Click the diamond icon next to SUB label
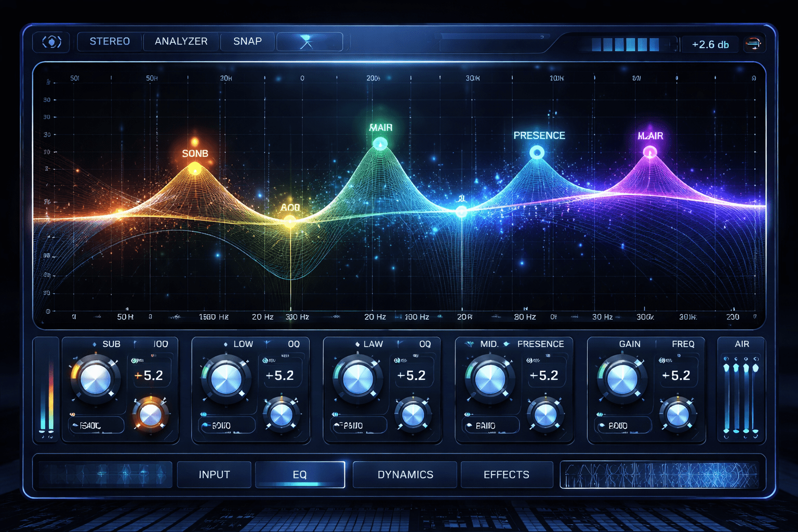 95,343
